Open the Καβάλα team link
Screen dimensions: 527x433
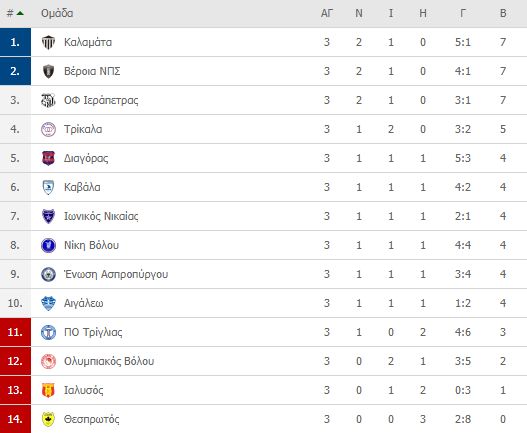pos(82,187)
